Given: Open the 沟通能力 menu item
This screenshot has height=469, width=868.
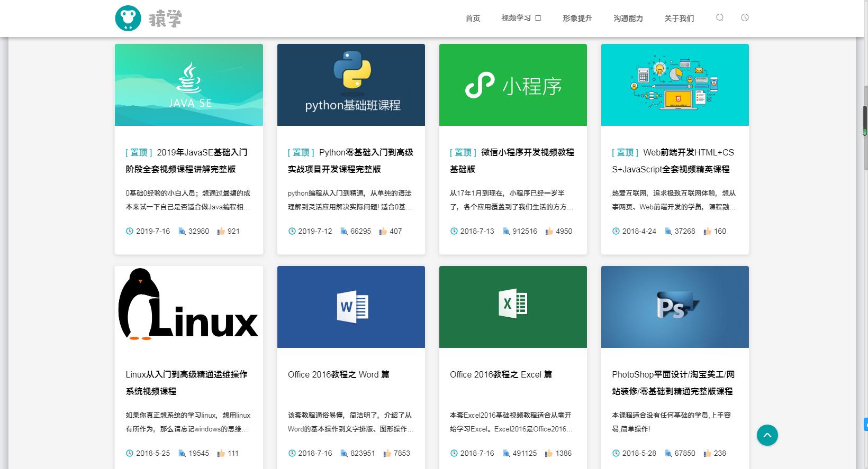Looking at the screenshot, I should 628,18.
